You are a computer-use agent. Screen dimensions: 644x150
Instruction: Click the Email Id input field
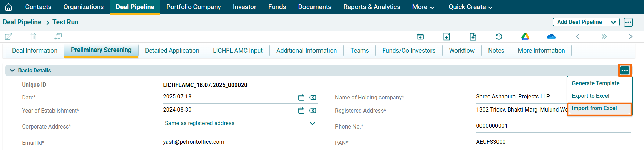[240, 142]
